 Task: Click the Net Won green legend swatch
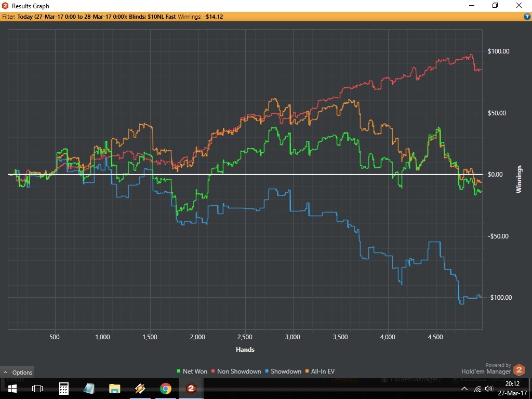(x=179, y=371)
